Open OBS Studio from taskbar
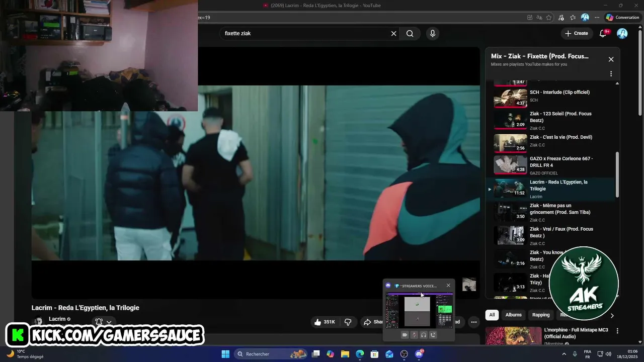Image resolution: width=644 pixels, height=362 pixels. point(404,354)
